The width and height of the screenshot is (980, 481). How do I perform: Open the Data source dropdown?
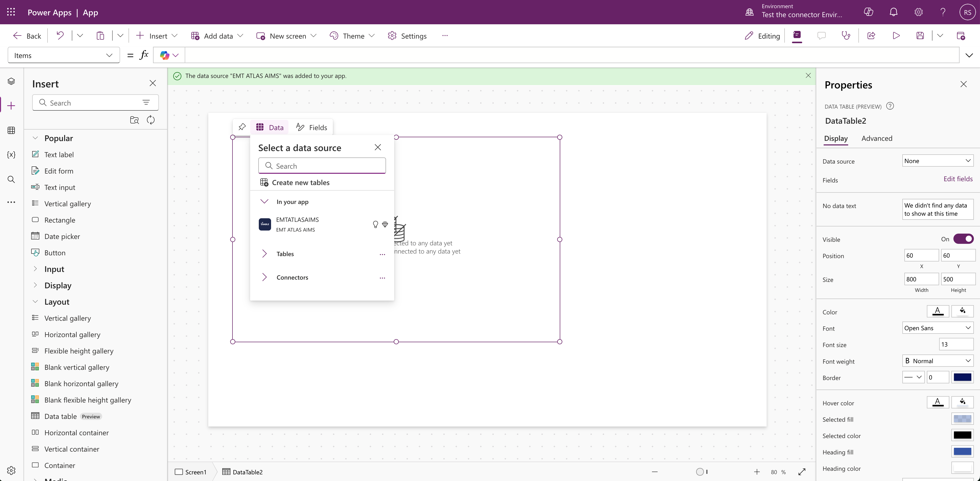(937, 161)
